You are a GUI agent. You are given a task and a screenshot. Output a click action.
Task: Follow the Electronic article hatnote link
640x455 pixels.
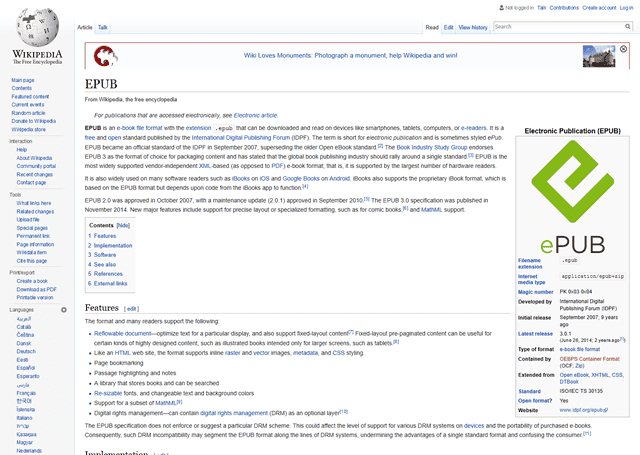click(x=256, y=115)
